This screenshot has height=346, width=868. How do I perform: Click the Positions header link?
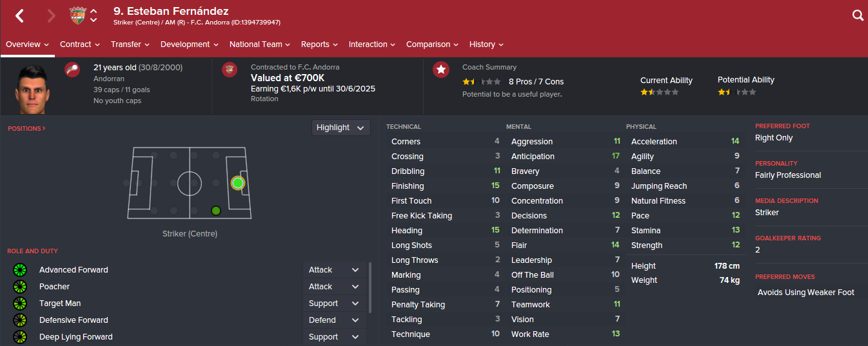click(26, 129)
